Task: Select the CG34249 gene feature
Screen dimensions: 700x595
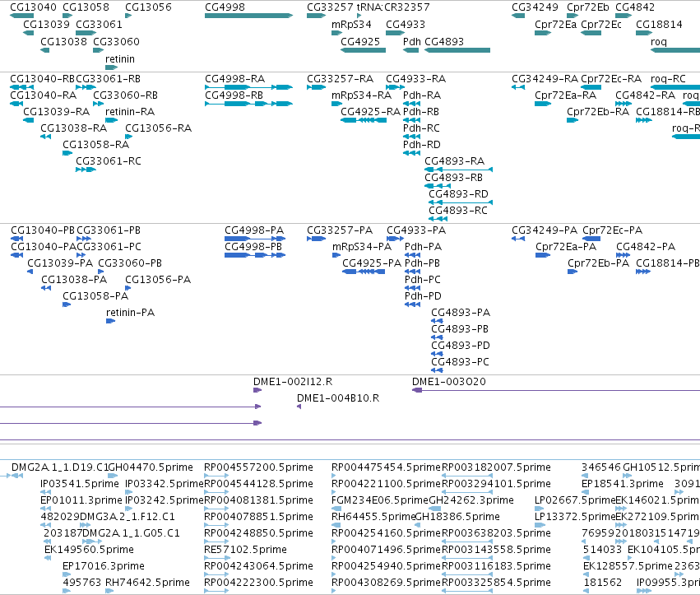Action: coord(518,16)
